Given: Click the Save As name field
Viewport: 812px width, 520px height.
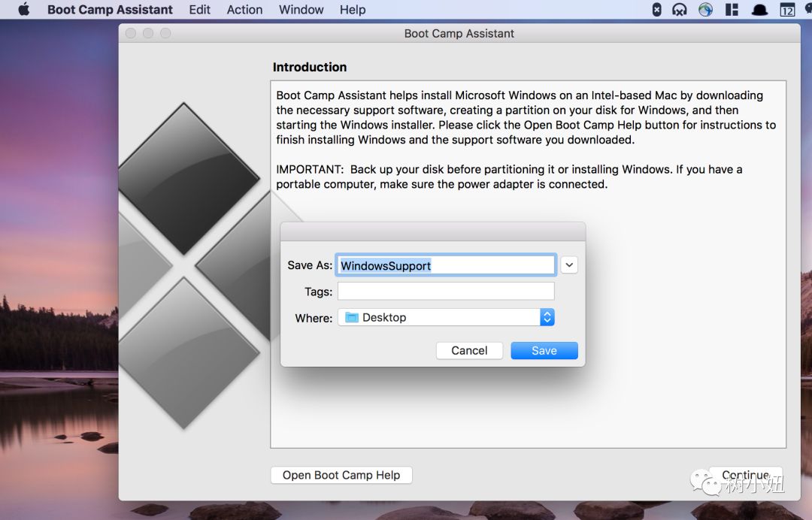Looking at the screenshot, I should tap(446, 265).
